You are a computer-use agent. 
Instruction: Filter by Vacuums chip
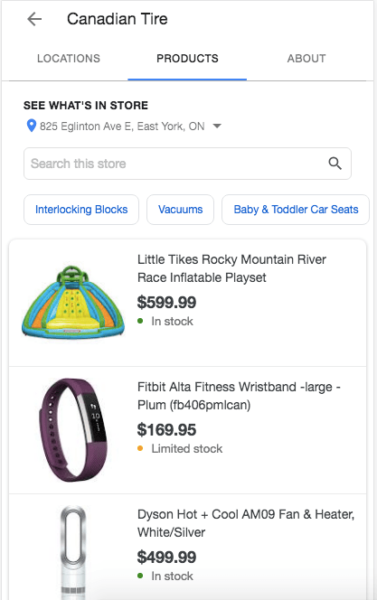pyautogui.click(x=180, y=209)
